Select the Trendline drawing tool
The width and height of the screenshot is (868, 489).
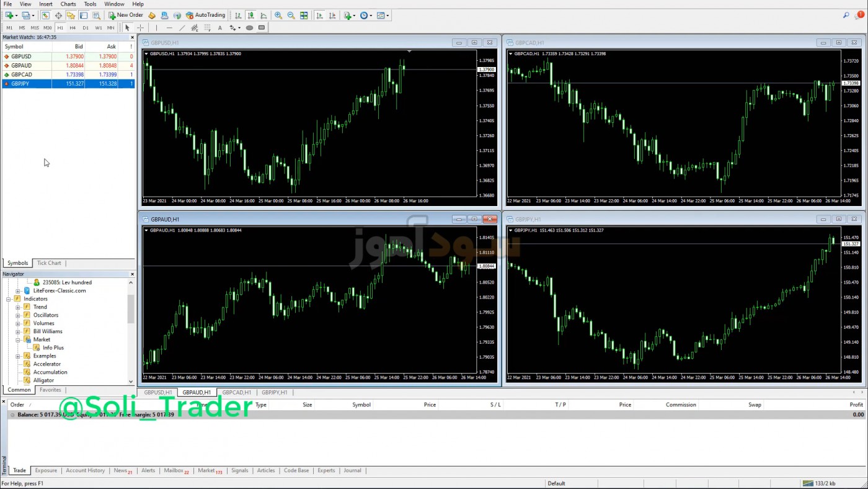(182, 28)
